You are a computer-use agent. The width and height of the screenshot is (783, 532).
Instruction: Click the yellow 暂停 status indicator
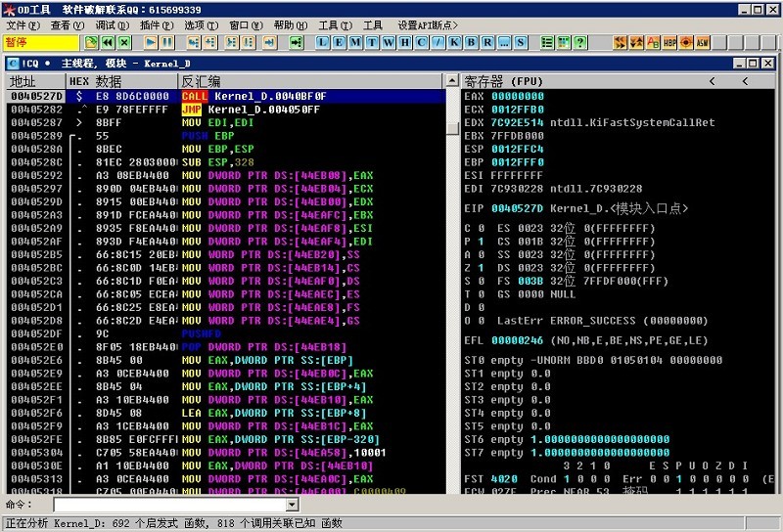(x=41, y=42)
